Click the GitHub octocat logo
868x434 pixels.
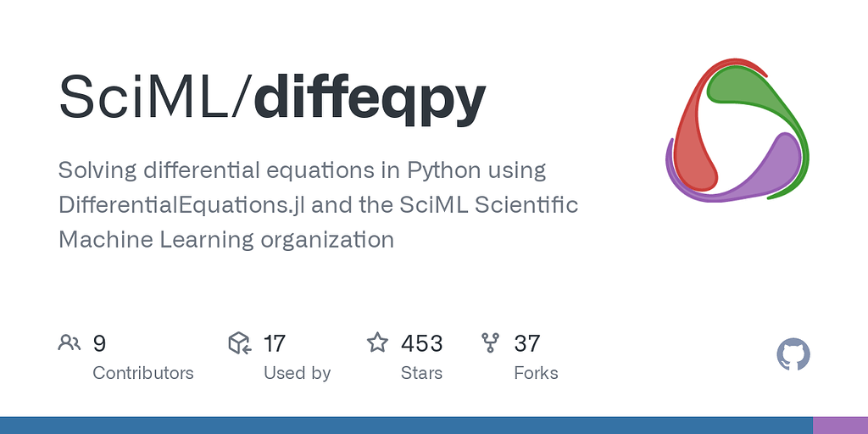[793, 354]
